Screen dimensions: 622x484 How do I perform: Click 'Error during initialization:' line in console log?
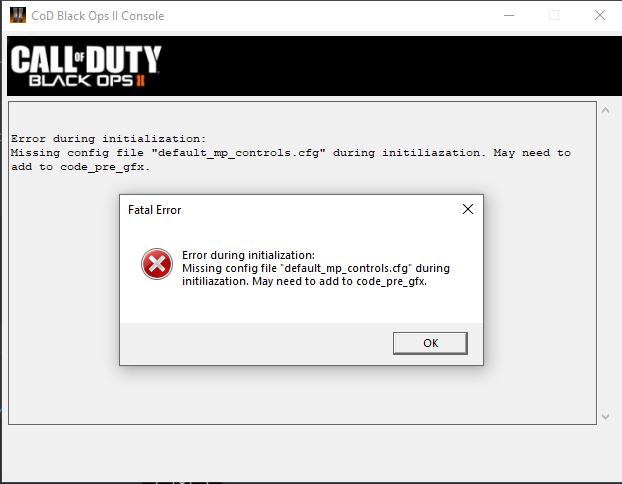[109, 139]
